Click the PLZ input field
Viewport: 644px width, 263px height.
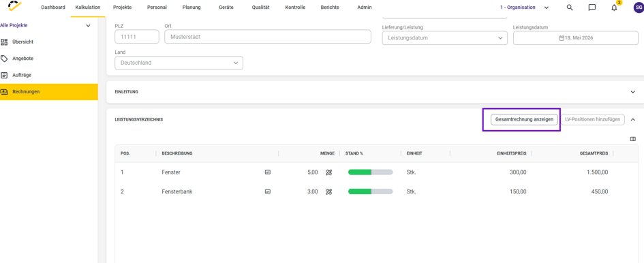pyautogui.click(x=137, y=37)
